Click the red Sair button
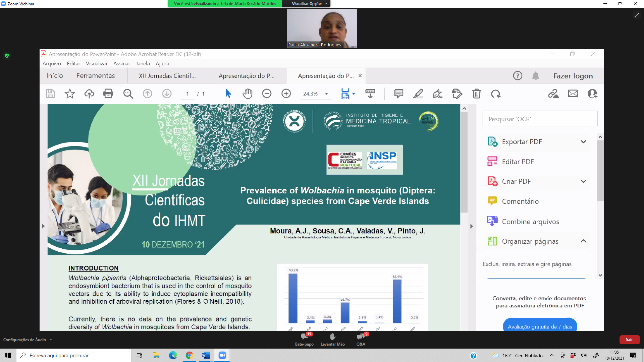Screen dimensions: 644x362 [x=629, y=340]
